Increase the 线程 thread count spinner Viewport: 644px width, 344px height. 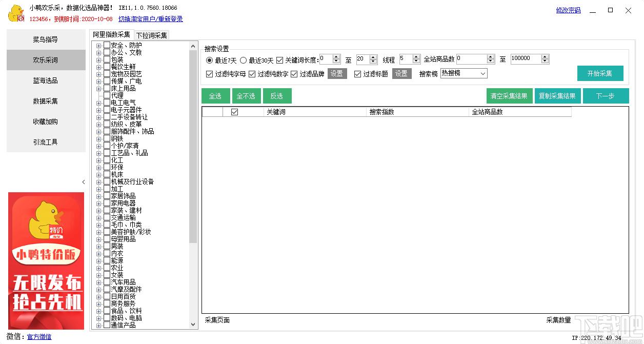415,56
